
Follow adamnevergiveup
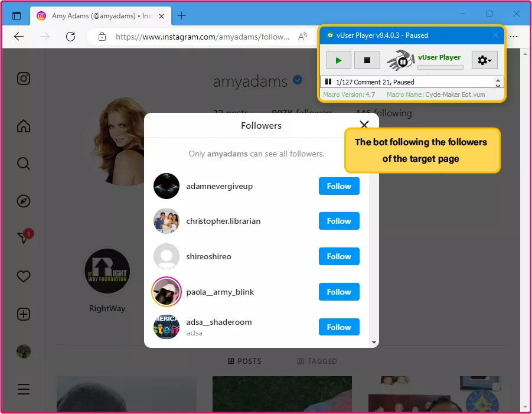pos(339,186)
